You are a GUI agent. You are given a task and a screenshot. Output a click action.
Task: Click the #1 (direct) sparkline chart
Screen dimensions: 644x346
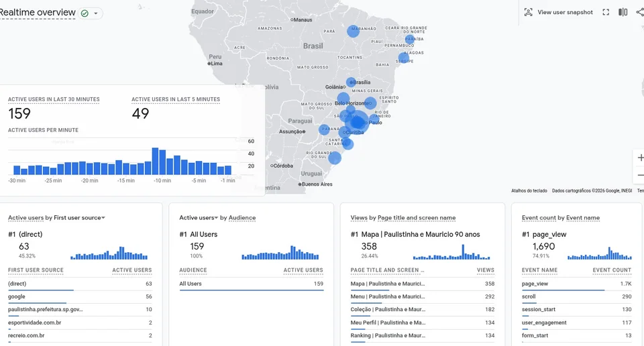pos(109,253)
